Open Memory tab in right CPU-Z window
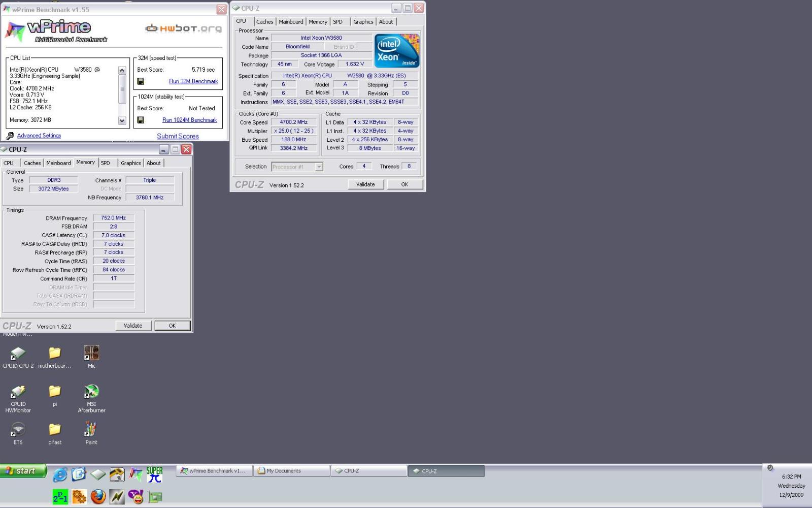812x508 pixels. [318, 22]
